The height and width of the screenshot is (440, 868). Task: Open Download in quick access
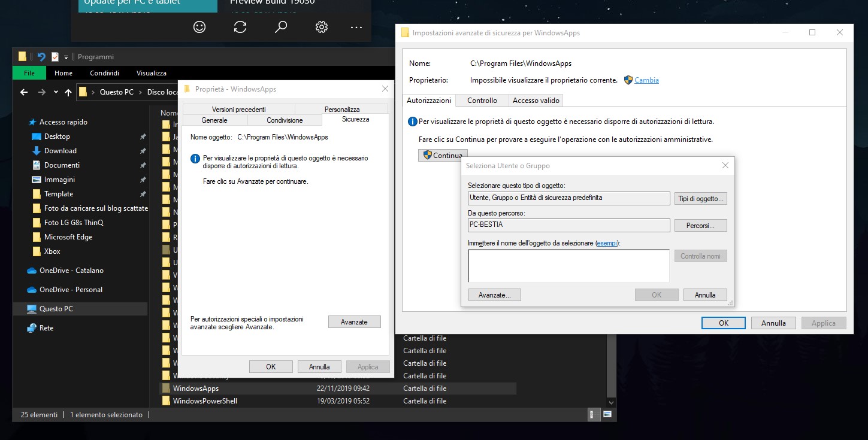[x=60, y=151]
